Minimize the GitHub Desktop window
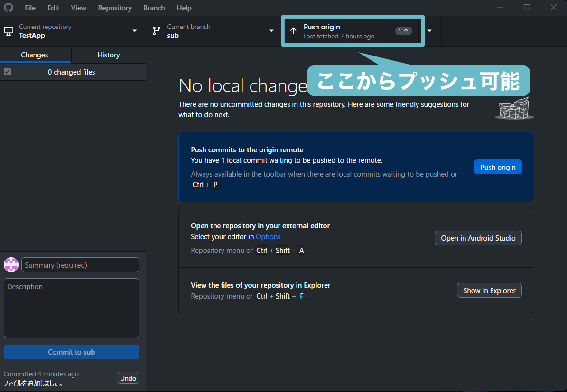The height and width of the screenshot is (392, 567). click(500, 8)
